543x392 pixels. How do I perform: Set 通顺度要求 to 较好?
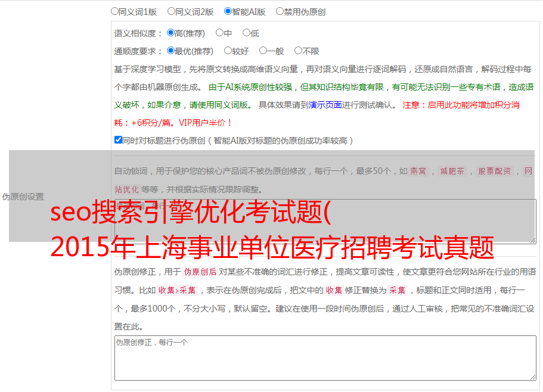click(x=228, y=51)
